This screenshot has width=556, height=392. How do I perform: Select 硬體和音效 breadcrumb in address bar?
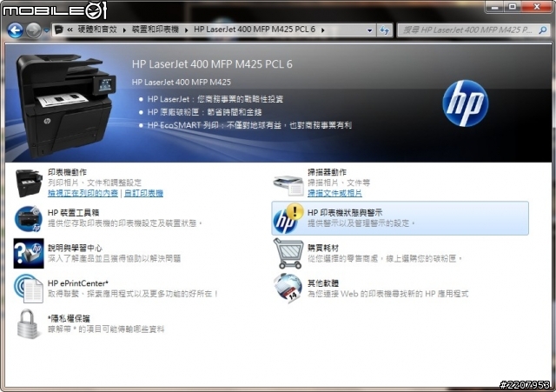(x=97, y=30)
